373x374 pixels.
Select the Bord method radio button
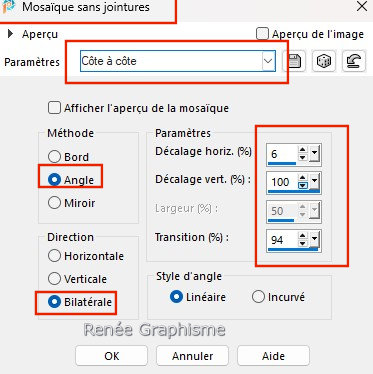pyautogui.click(x=54, y=157)
